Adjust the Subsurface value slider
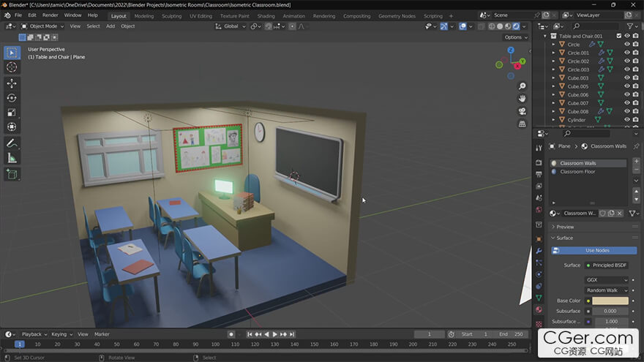Image resolution: width=644 pixels, height=362 pixels. [610, 311]
